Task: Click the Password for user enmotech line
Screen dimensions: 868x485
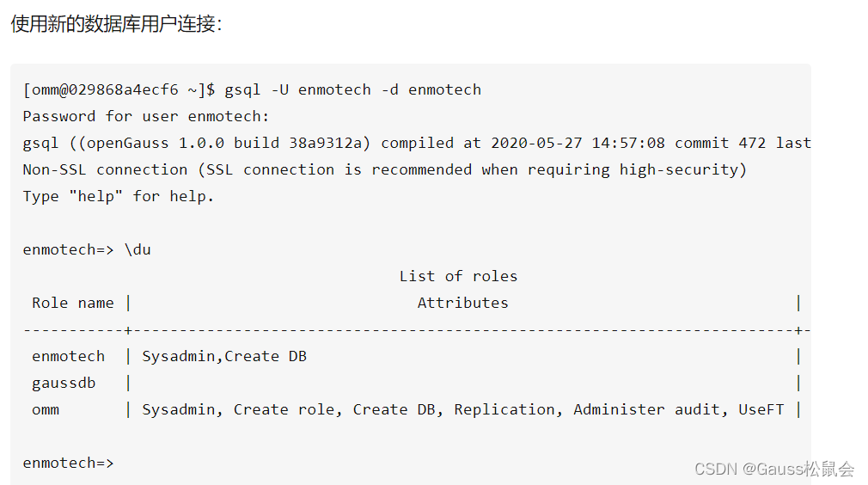Action: point(146,116)
